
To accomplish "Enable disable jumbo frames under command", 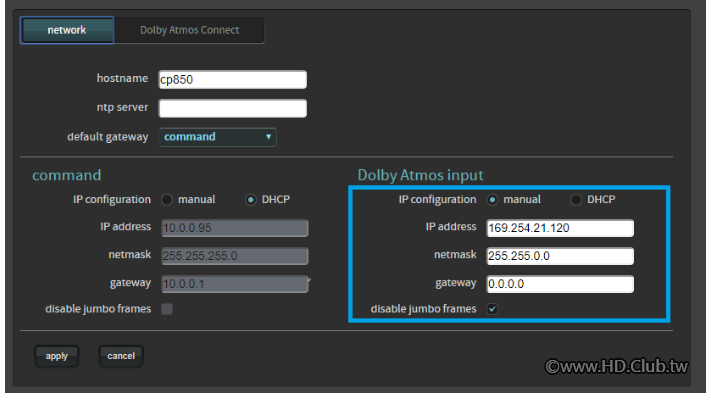I will pos(167,309).
